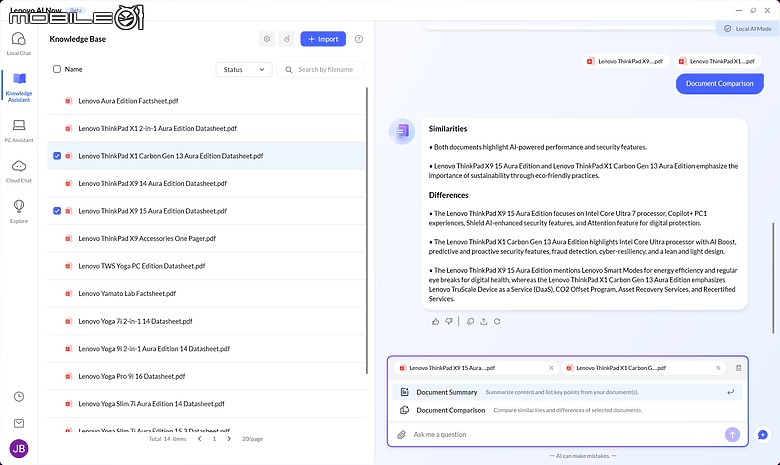Open the Explore section

(x=19, y=211)
